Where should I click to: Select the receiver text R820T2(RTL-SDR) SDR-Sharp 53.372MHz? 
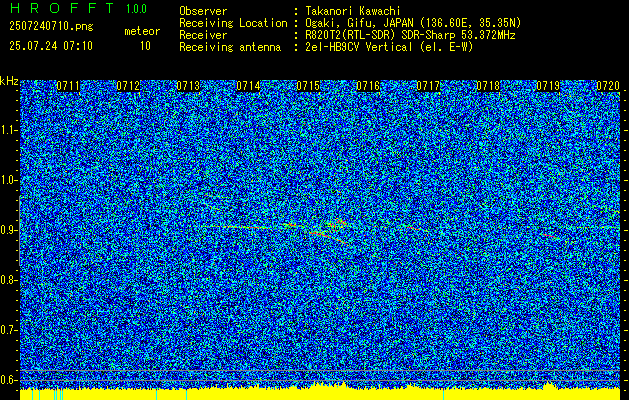click(410, 35)
